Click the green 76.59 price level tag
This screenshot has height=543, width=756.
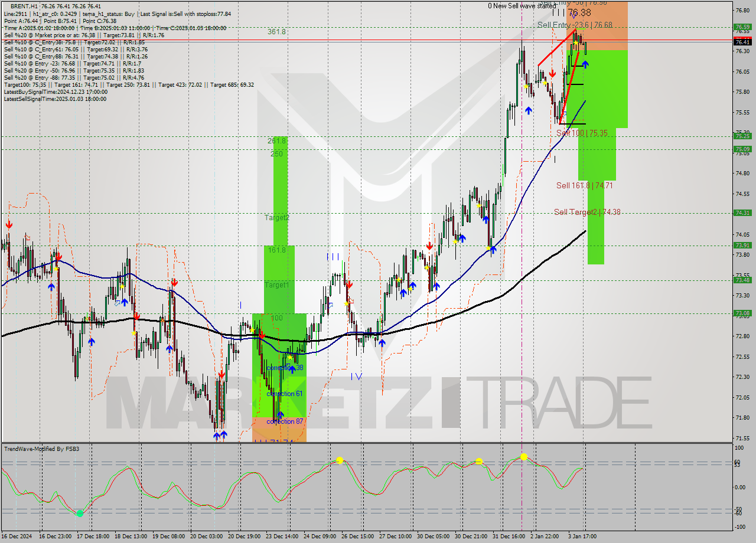tap(742, 27)
